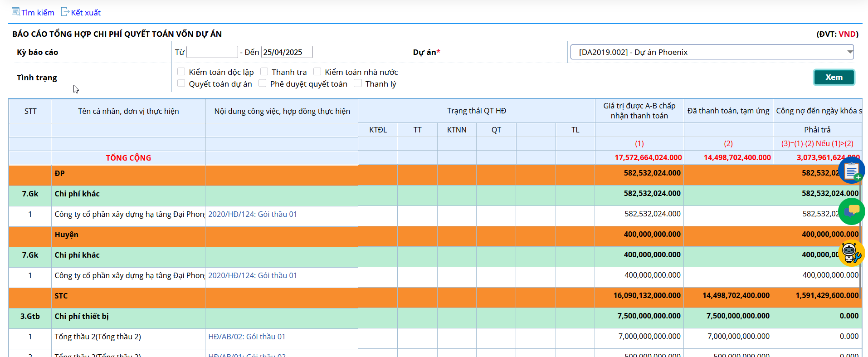Open the blue clipboard note floating icon

click(x=851, y=171)
